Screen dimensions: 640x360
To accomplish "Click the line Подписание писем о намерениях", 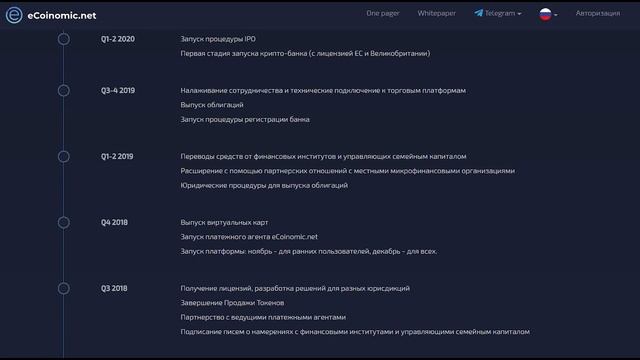I will [x=355, y=332].
